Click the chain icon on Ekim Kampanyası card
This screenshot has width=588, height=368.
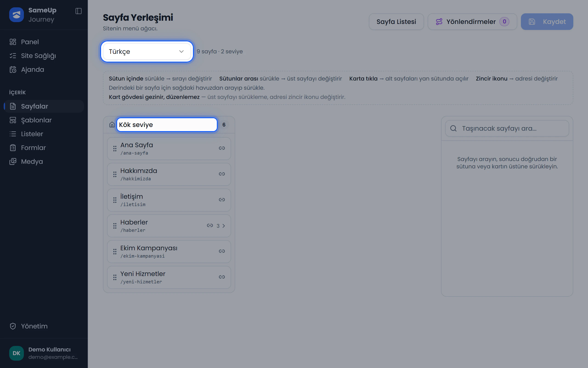tap(222, 251)
